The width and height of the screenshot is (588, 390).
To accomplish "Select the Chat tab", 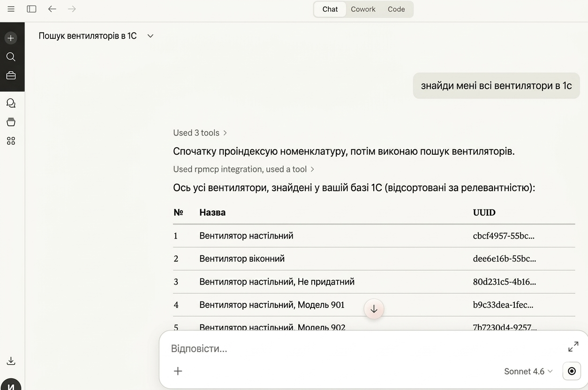I will (x=330, y=9).
